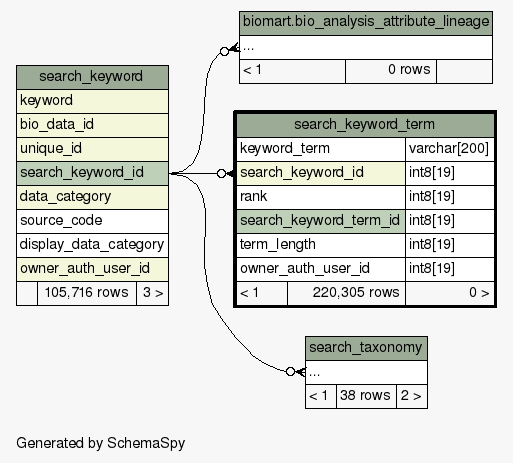Click the search_keyword_id column in search_keyword
Viewport: 513px width, 463px height.
coord(92,173)
